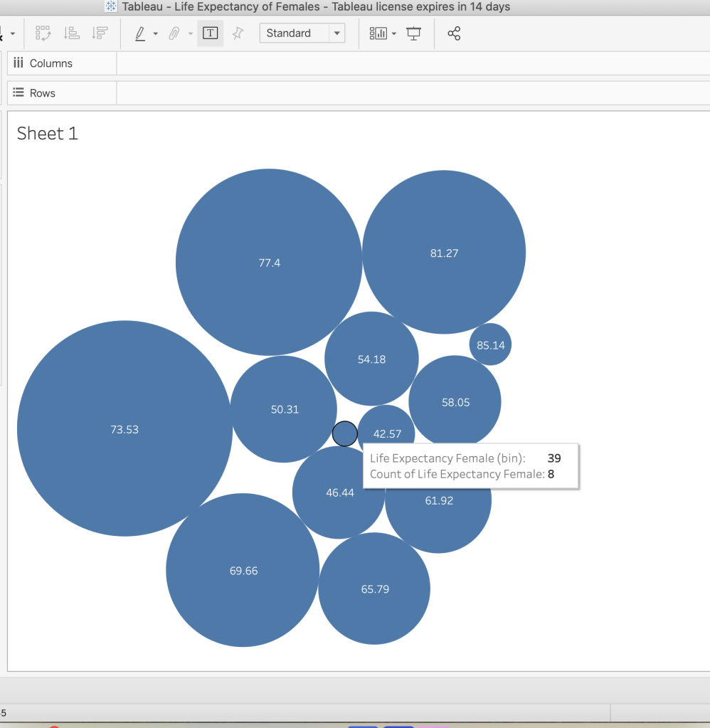Click the Sheet 1 title
The width and height of the screenshot is (710, 728).
(x=48, y=133)
